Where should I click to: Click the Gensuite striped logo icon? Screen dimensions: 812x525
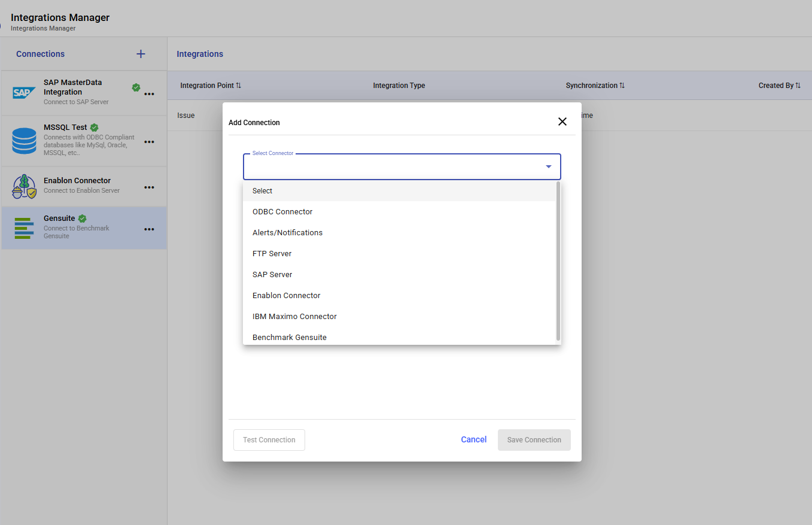tap(24, 228)
